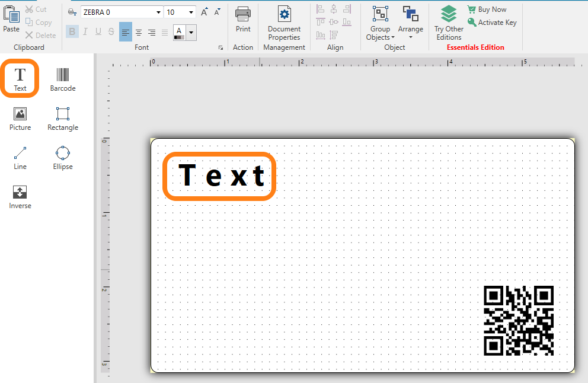Select the QR code on the label
The image size is (588, 383).
(x=519, y=320)
